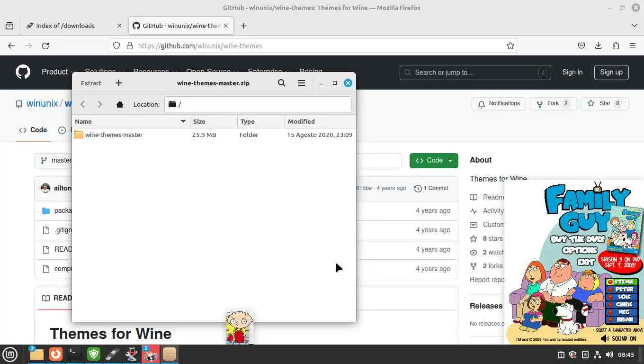Open Firefox from the taskbar

point(56,354)
